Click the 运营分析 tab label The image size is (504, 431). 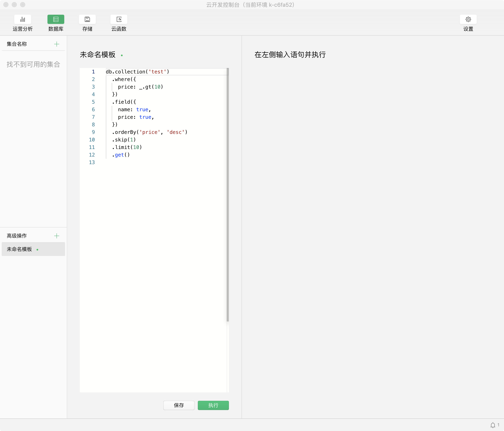(x=22, y=29)
